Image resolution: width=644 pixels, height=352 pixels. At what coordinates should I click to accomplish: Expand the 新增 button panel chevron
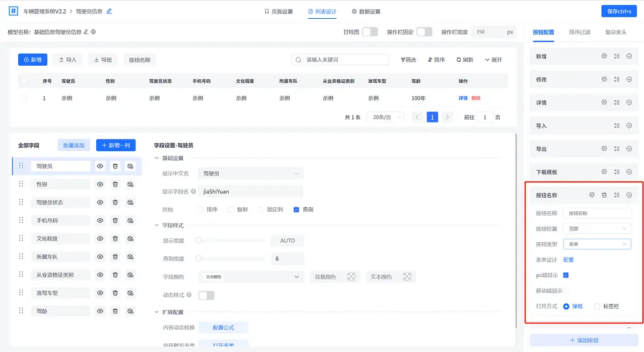(x=629, y=56)
